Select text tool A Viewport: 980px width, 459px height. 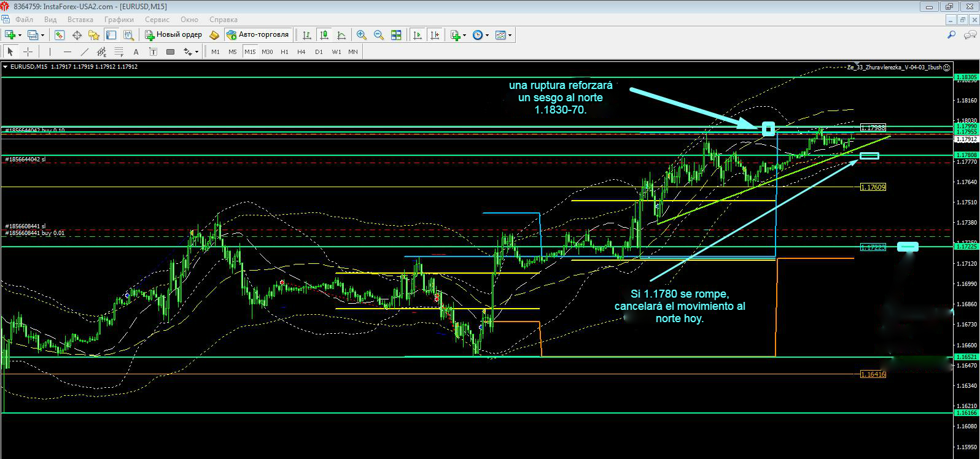click(136, 52)
